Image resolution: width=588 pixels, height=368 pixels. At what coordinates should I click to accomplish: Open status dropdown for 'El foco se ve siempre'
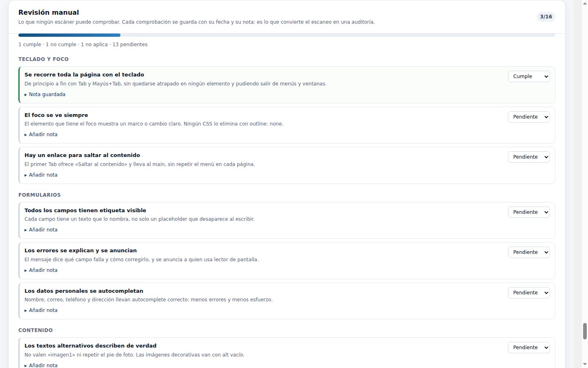coord(529,117)
